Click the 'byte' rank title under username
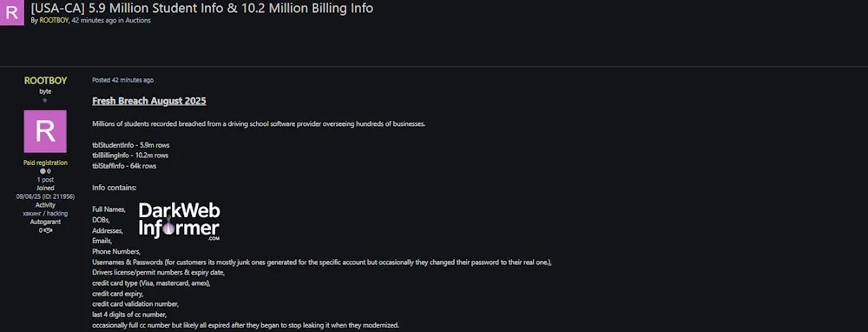 tap(45, 91)
